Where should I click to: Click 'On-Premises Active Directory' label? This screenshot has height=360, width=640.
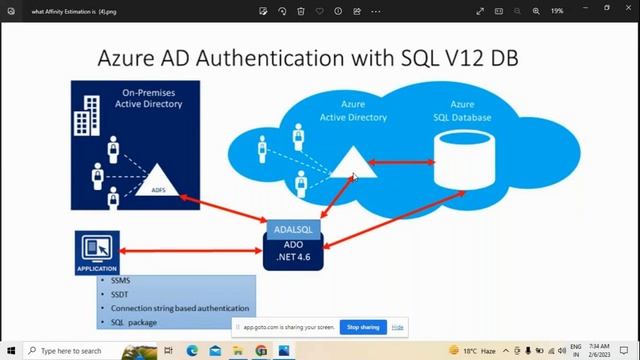click(149, 98)
